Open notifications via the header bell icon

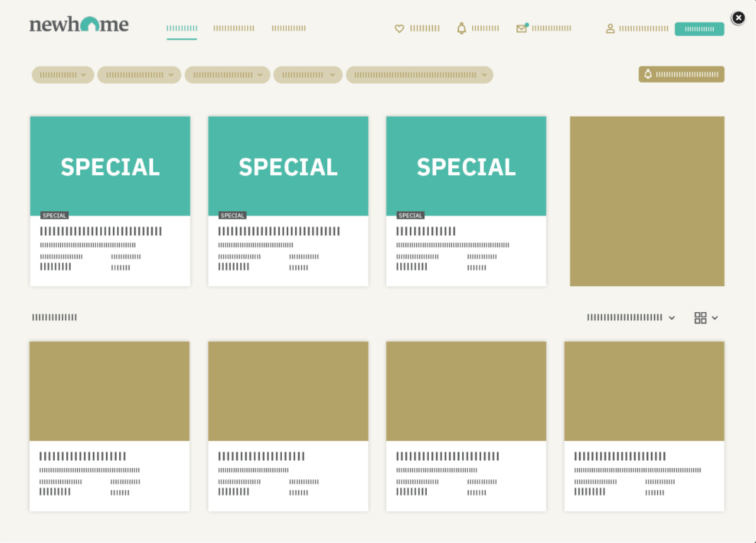click(462, 28)
